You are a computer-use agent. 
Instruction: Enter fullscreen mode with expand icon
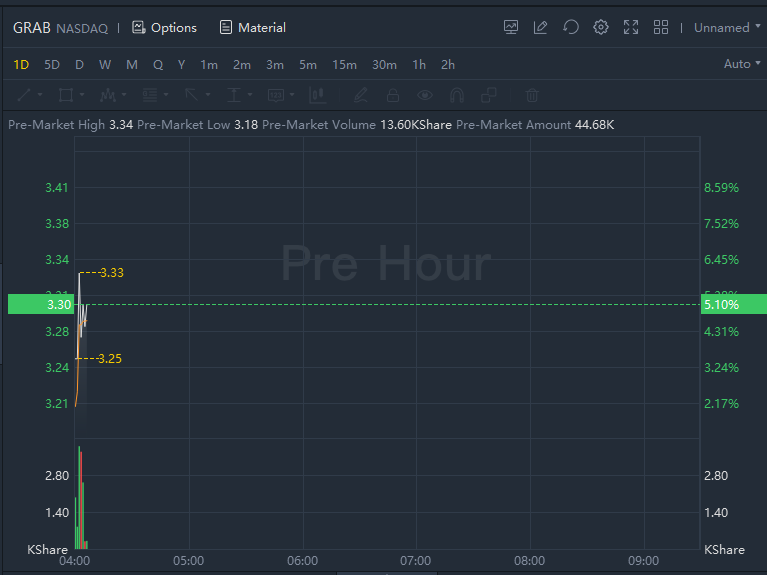[x=631, y=27]
